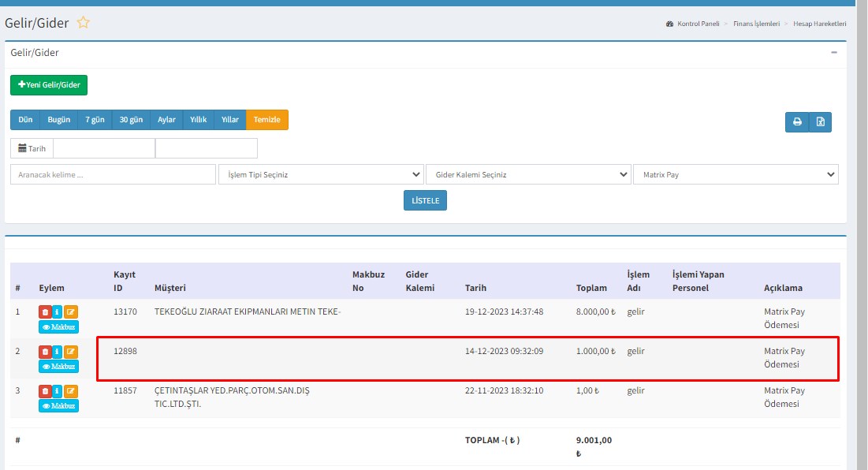
Task: Star the Gelir/Gider page as favorite
Action: [x=83, y=23]
